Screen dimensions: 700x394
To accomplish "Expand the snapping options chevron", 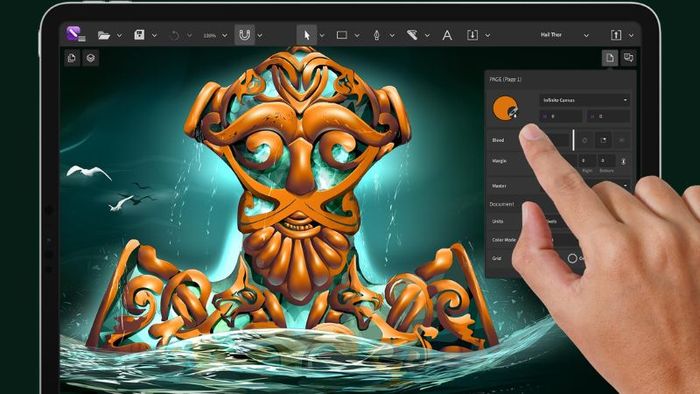I will [260, 35].
